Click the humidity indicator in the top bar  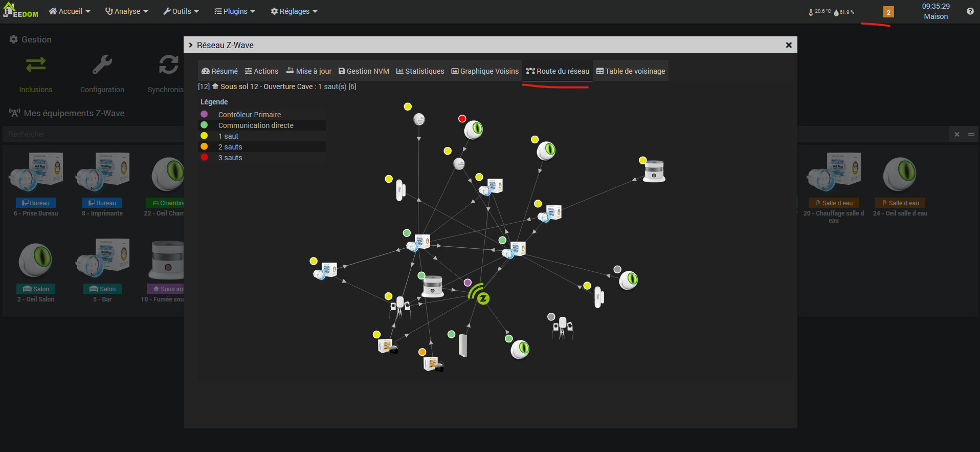(x=844, y=12)
